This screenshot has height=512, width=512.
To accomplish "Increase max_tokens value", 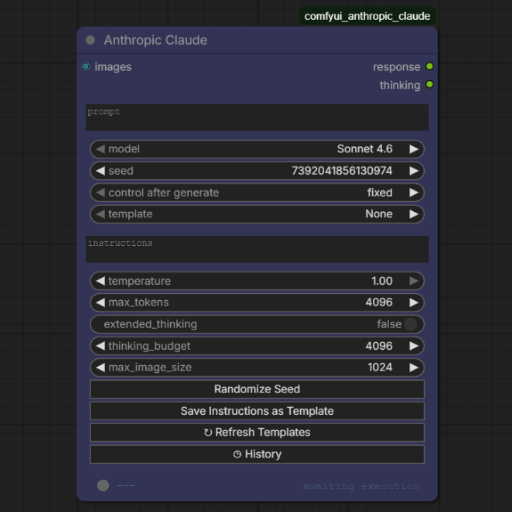I will click(414, 302).
